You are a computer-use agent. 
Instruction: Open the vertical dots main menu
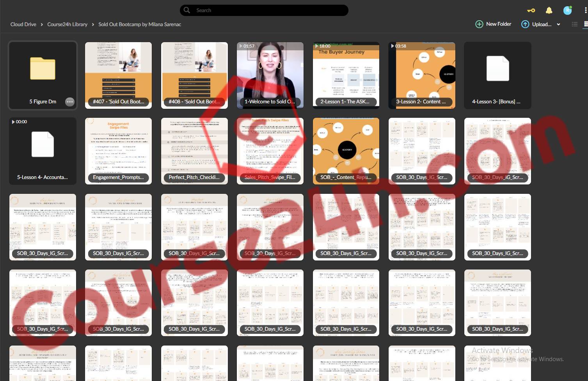pos(585,11)
